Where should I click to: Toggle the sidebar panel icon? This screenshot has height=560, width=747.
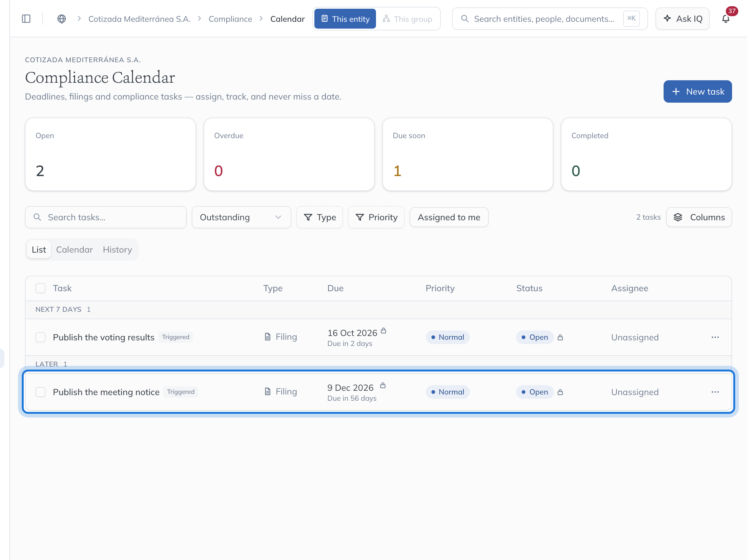click(26, 19)
